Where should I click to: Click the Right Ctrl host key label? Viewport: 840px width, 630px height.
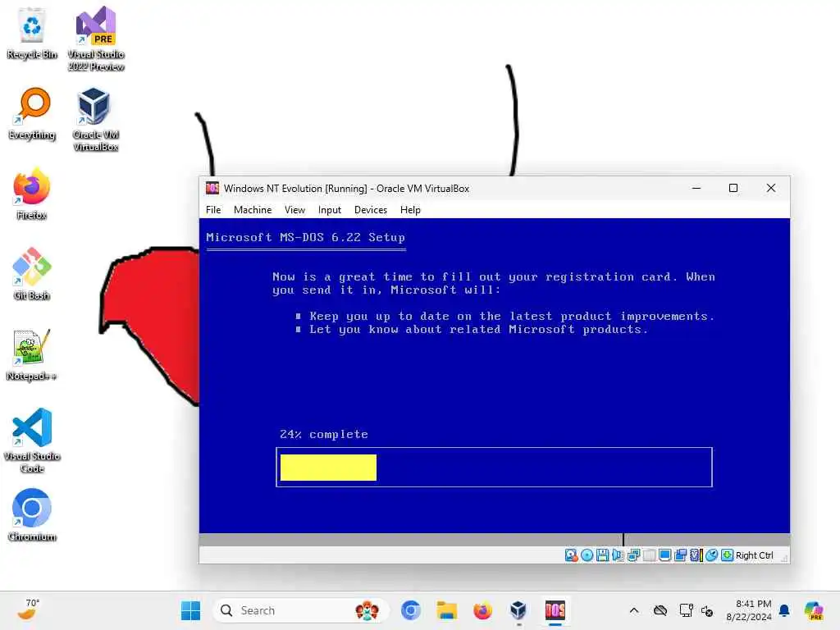[x=755, y=555]
